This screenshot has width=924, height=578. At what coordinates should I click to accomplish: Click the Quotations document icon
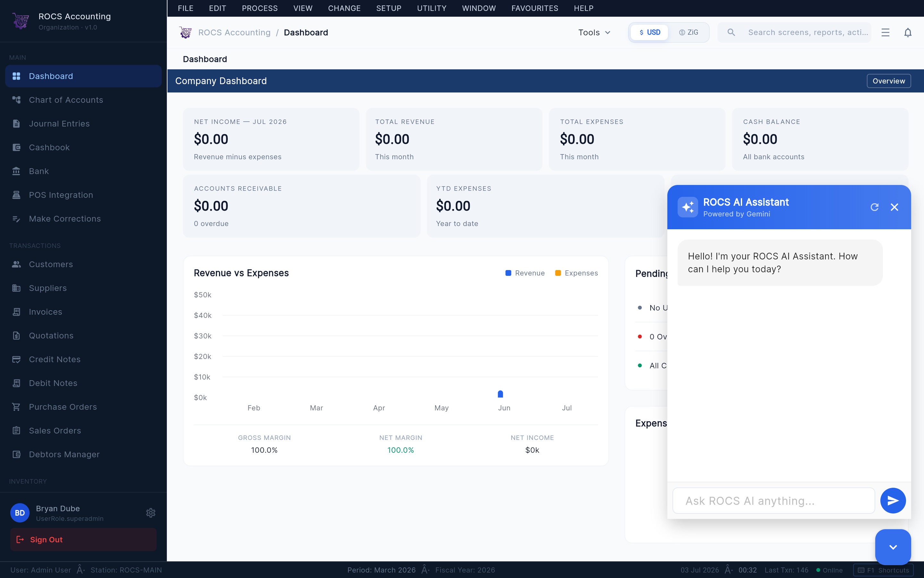(16, 335)
